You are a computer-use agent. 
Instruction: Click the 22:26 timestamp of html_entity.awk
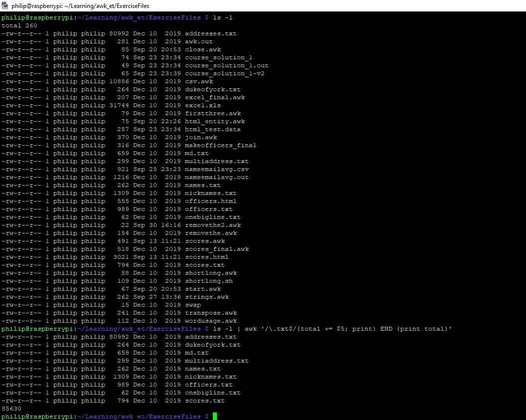[x=171, y=122]
